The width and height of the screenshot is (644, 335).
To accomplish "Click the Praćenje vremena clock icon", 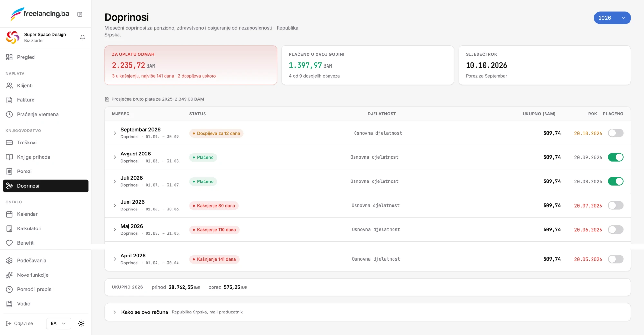I will [x=9, y=114].
